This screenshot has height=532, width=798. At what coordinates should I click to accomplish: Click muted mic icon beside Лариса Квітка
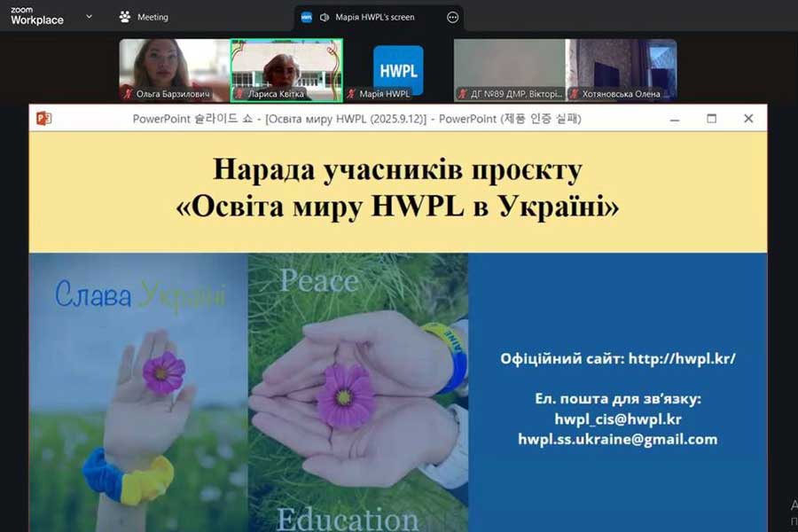click(239, 94)
